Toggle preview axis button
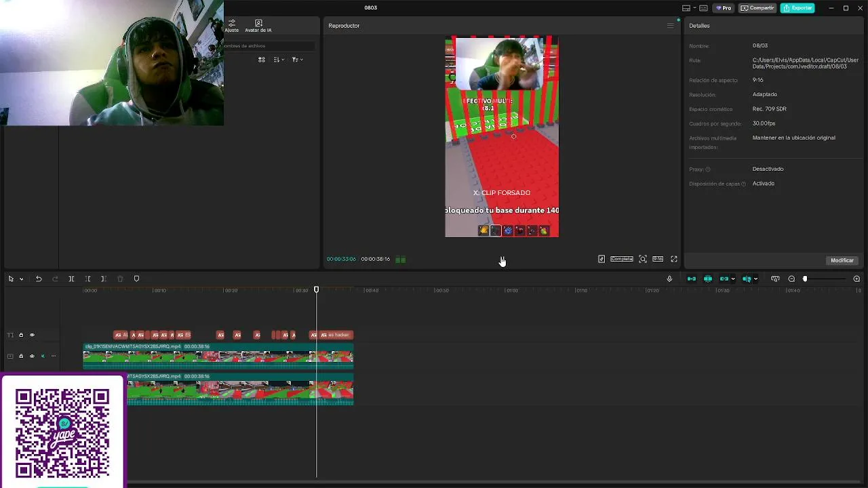The width and height of the screenshot is (868, 488). coord(747,279)
